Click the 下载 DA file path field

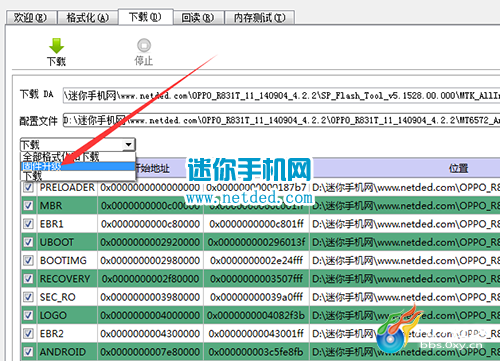coord(282,96)
